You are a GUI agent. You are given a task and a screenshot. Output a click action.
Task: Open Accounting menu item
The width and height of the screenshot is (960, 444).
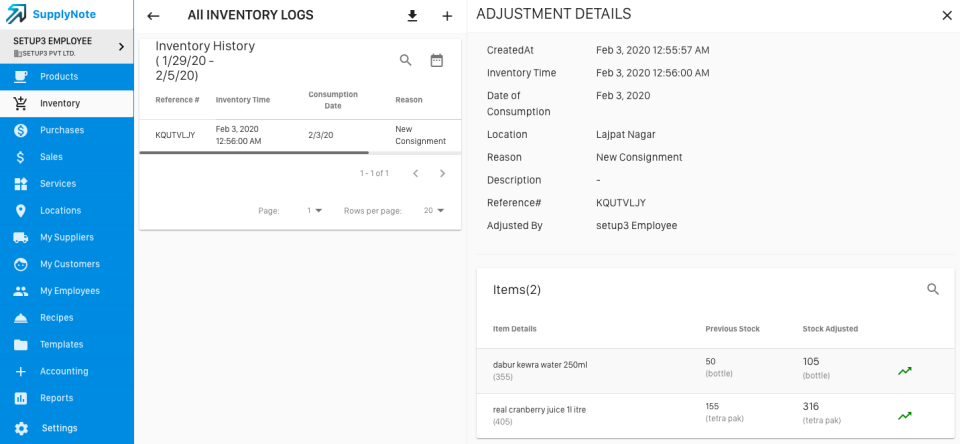(67, 371)
